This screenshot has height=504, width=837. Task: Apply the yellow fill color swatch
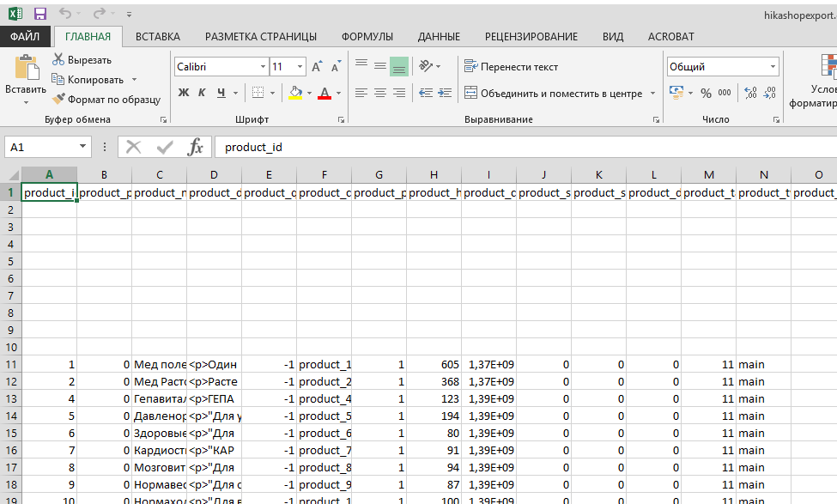(x=295, y=93)
